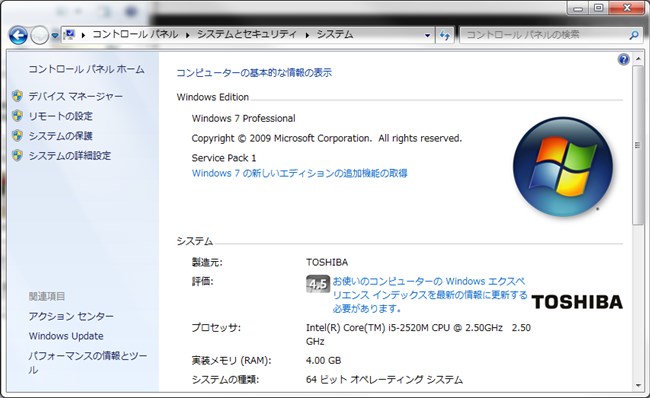The image size is (650, 398).
Task: Expand the arrow after システムとセキュリティ breadcrumb
Action: pos(307,35)
